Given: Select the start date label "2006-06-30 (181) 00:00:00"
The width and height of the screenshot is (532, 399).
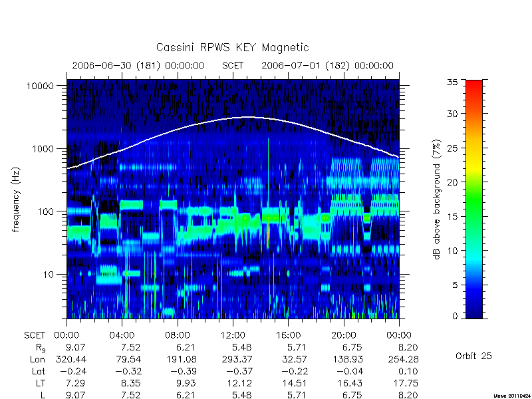Looking at the screenshot, I should click(138, 65).
